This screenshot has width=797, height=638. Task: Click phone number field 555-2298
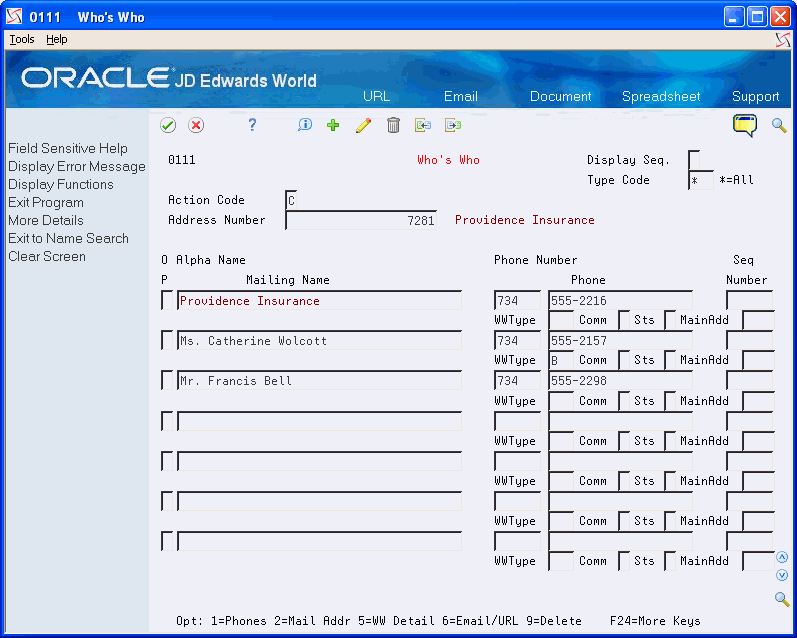click(620, 380)
